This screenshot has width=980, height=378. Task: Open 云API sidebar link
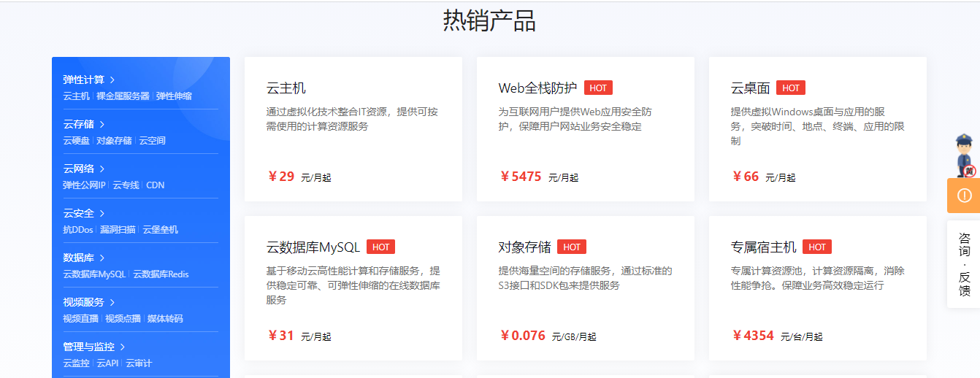pyautogui.click(x=107, y=363)
